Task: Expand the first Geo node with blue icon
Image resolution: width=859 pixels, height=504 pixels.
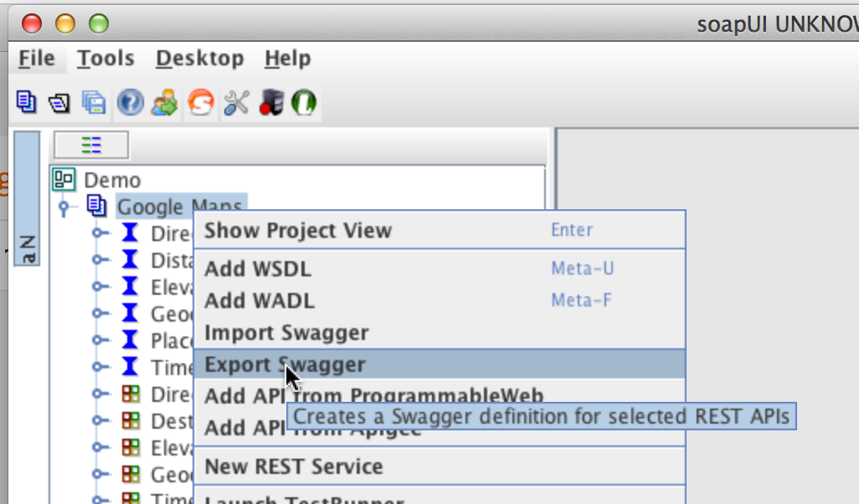Action: pyautogui.click(x=99, y=313)
